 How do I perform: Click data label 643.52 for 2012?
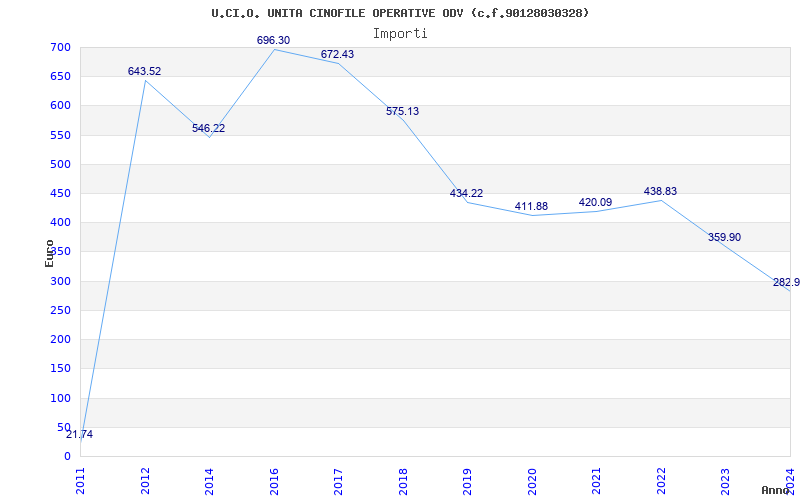pyautogui.click(x=144, y=71)
